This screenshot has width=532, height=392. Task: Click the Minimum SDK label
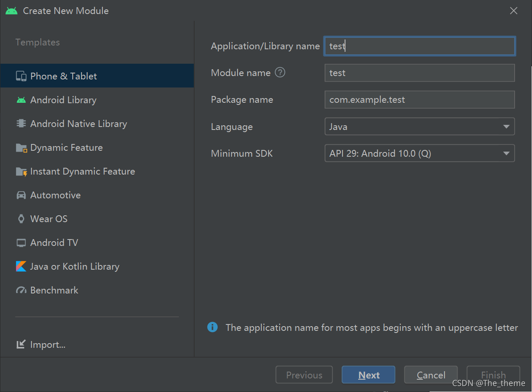tap(242, 153)
